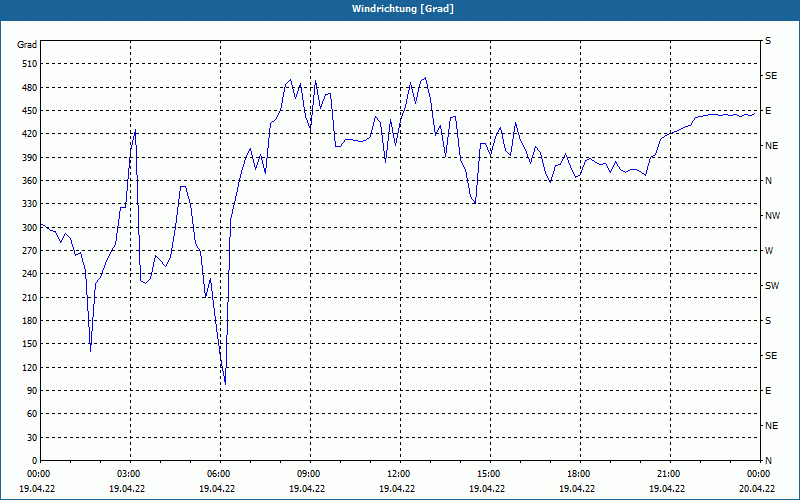This screenshot has width=800, height=500.
Task: Select the 450 degree axis label
Action: 30,111
